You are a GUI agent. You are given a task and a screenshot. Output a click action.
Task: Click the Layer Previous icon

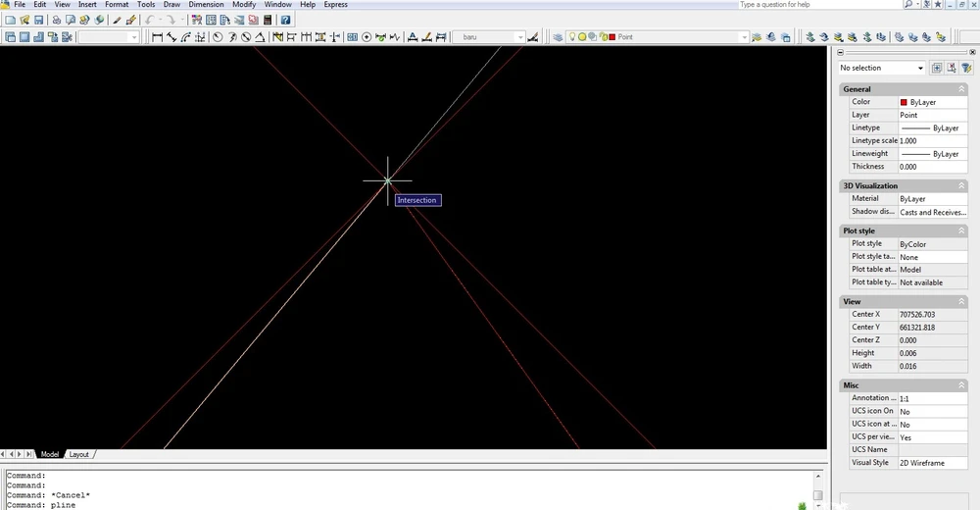click(770, 37)
